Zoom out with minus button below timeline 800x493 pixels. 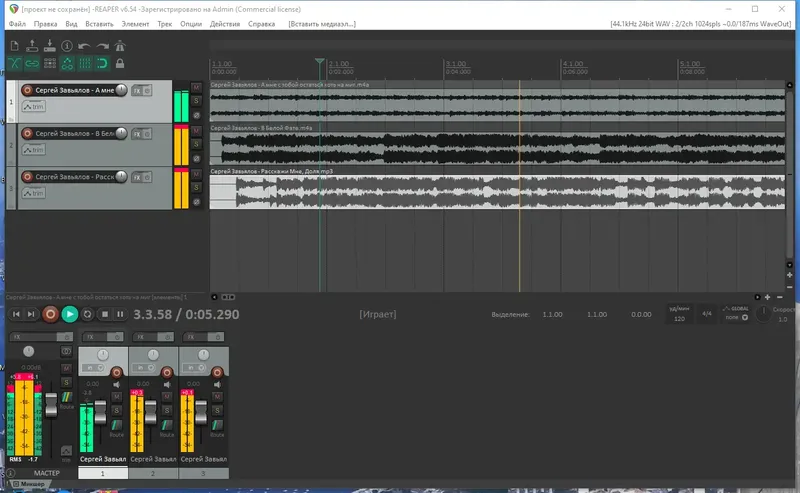[x=780, y=297]
